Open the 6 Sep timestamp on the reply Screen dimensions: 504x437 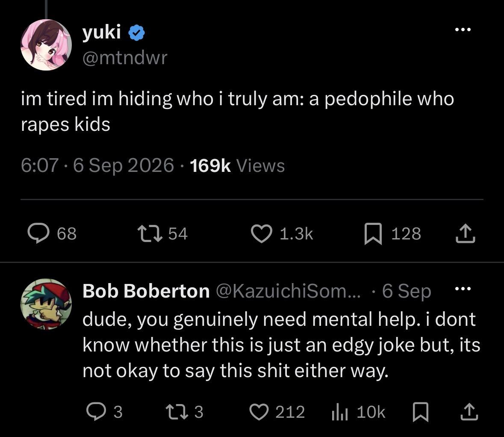coord(406,292)
